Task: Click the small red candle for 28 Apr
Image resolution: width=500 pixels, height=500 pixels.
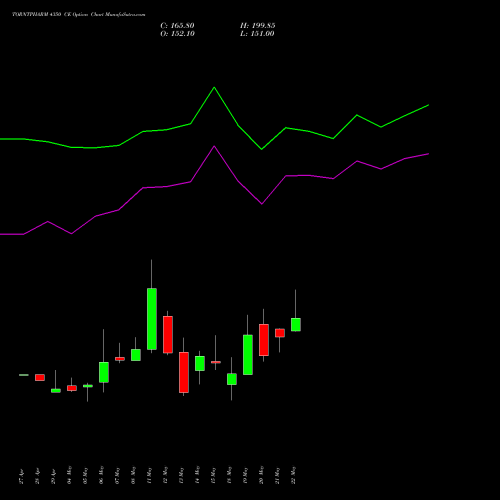Action: [40, 377]
